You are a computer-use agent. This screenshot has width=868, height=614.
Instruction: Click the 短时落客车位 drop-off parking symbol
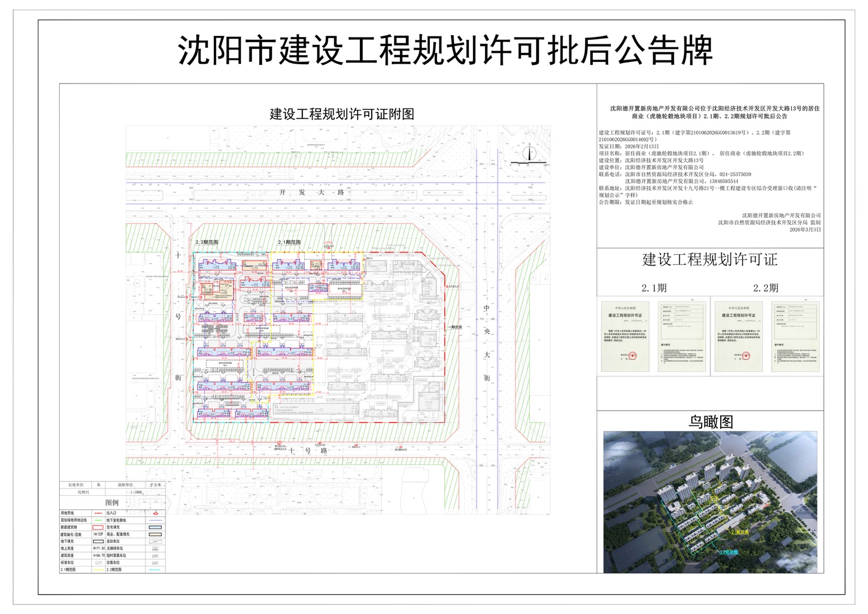[156, 555]
